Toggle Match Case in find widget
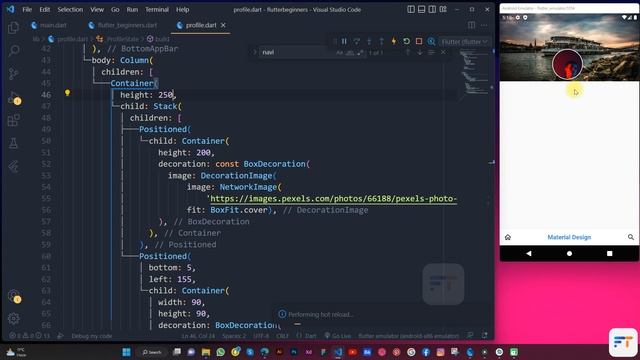Image resolution: width=640 pixels, height=360 pixels. click(340, 52)
